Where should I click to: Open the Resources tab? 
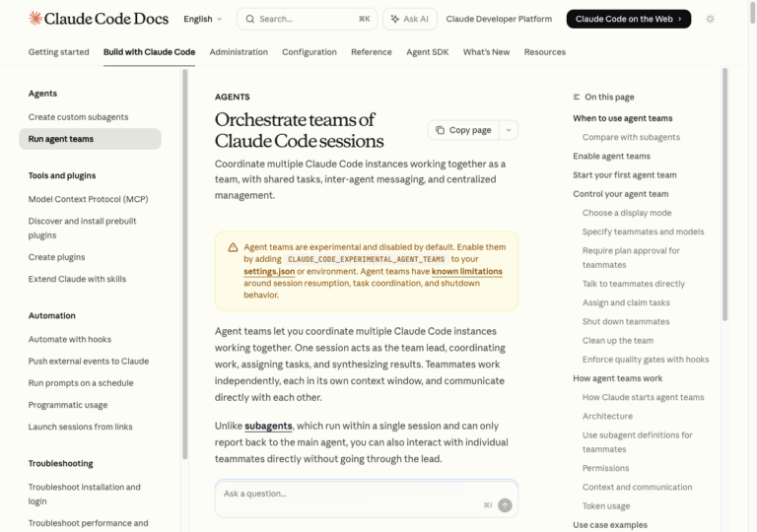[544, 51]
